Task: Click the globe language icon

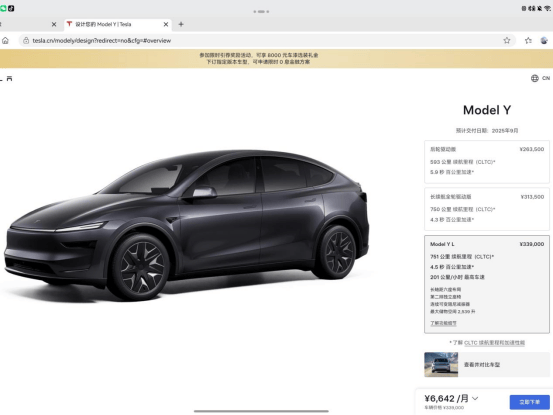Action: [x=535, y=78]
